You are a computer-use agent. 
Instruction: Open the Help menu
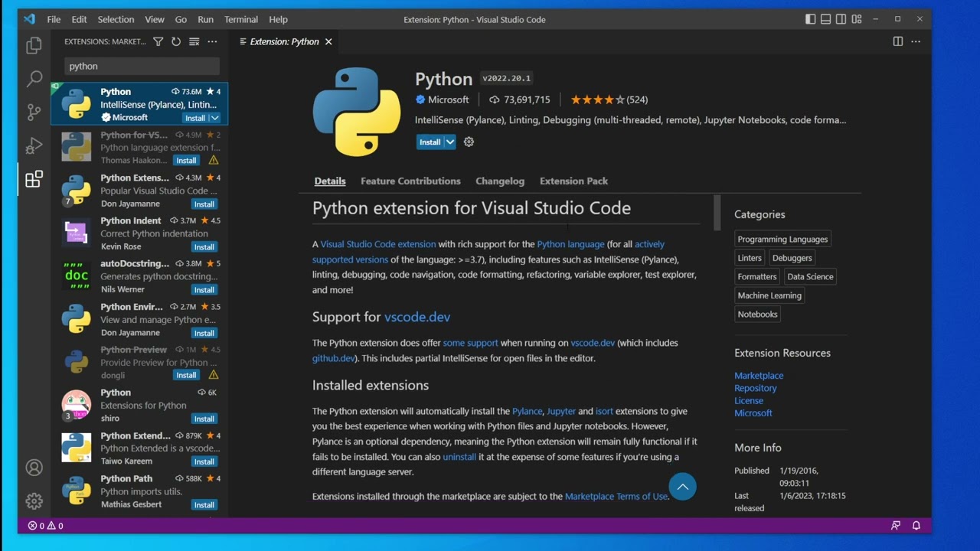[x=279, y=19]
